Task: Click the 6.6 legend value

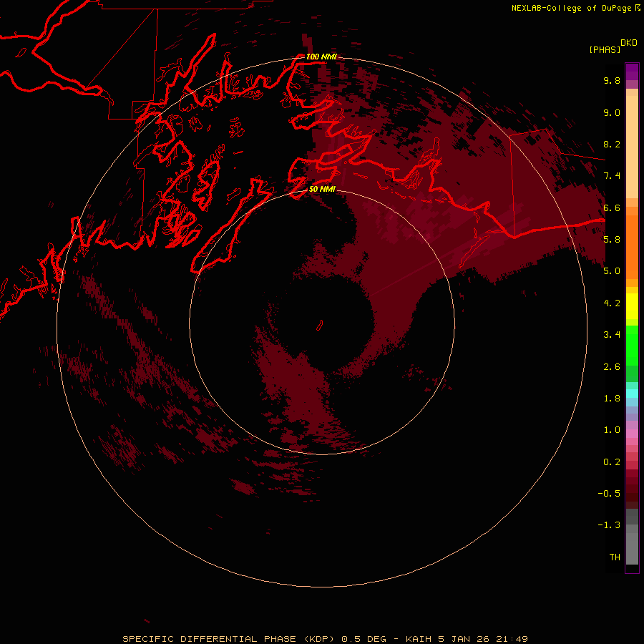Action: point(612,208)
